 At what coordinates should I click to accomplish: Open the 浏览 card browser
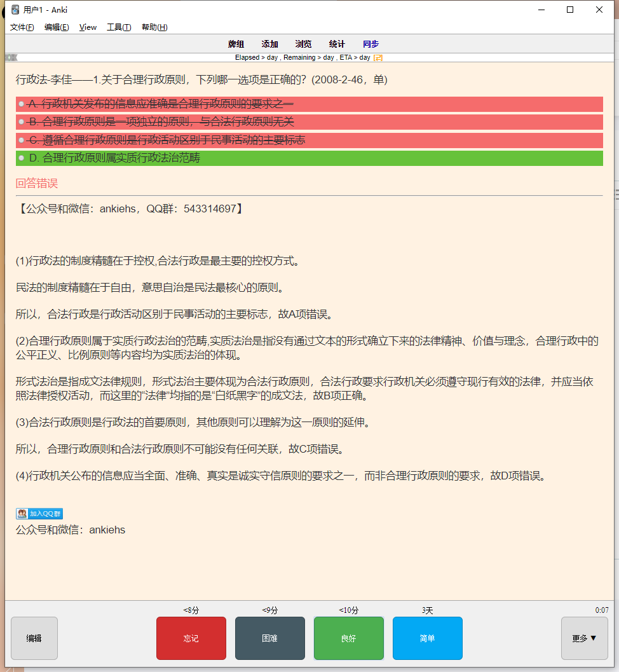tap(303, 44)
